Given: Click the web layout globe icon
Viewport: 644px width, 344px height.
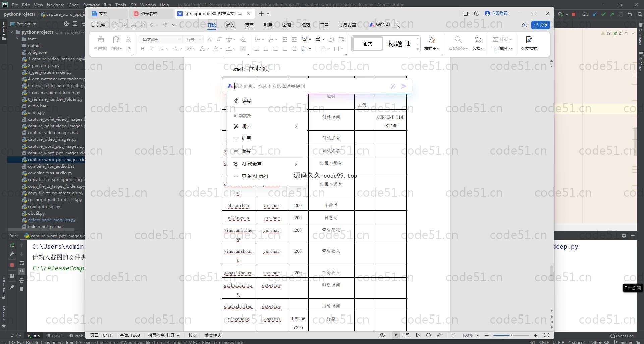Looking at the screenshot, I should [x=428, y=335].
